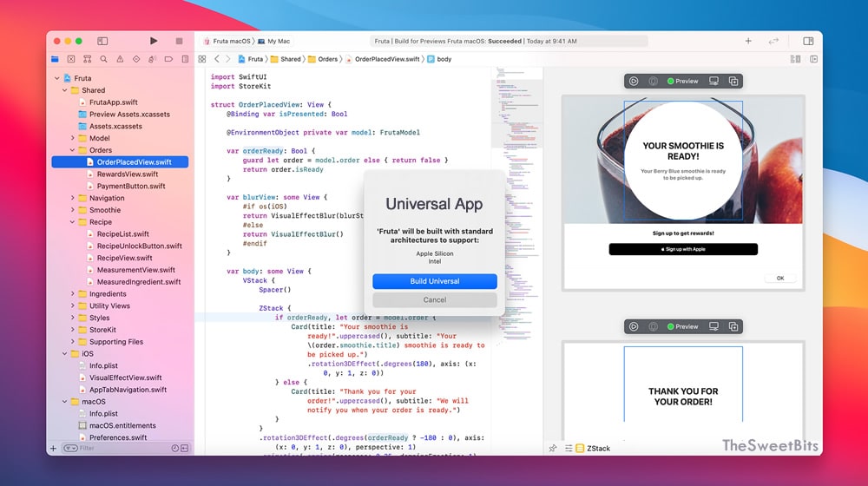Add an editor pane on the right
The height and width of the screenshot is (486, 868).
tap(814, 59)
